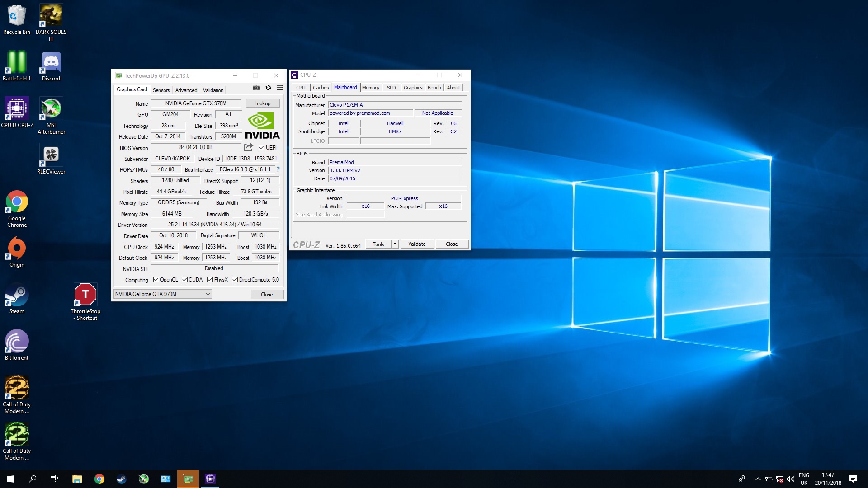Select the ThrottleStop shortcut icon
Screen dimensions: 868x488
click(85, 302)
